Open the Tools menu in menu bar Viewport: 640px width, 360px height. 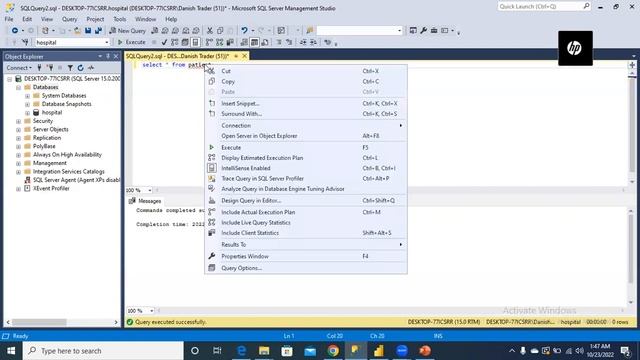pyautogui.click(x=120, y=19)
